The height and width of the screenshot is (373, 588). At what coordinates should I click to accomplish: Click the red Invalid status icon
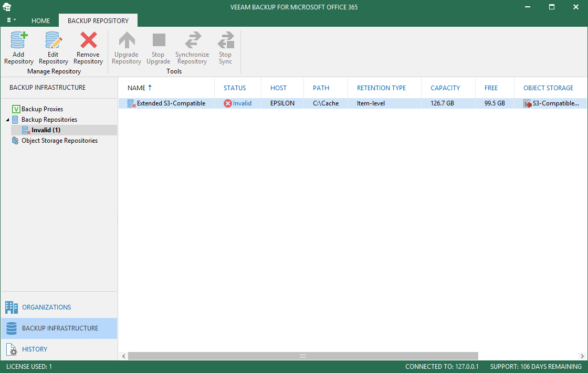[228, 103]
